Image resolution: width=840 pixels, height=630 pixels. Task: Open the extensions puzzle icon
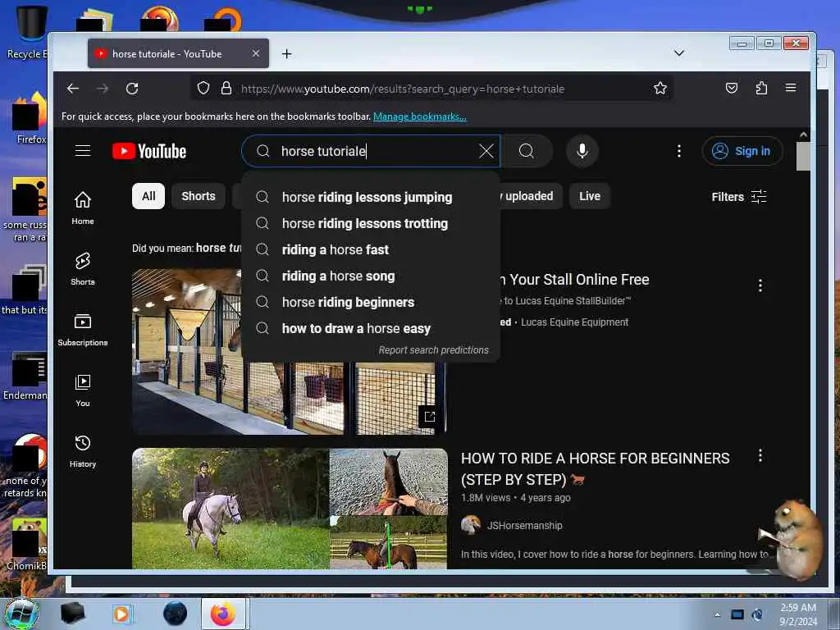(761, 88)
